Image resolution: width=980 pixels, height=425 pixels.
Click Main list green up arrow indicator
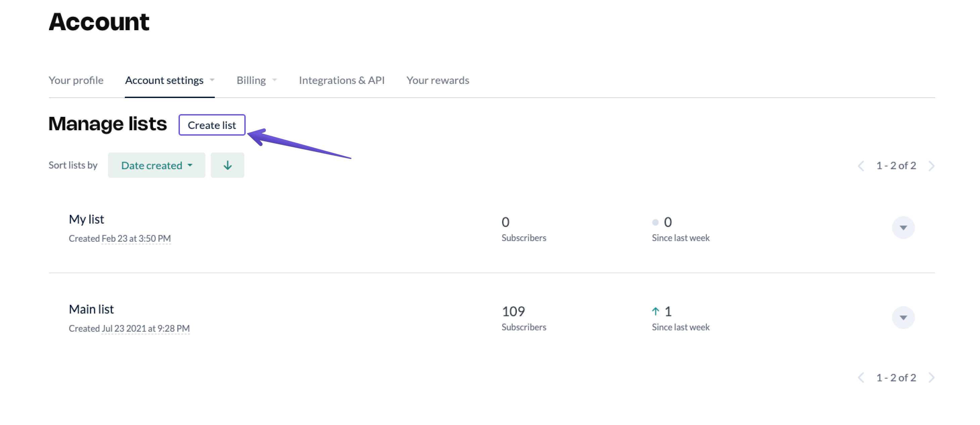(655, 312)
